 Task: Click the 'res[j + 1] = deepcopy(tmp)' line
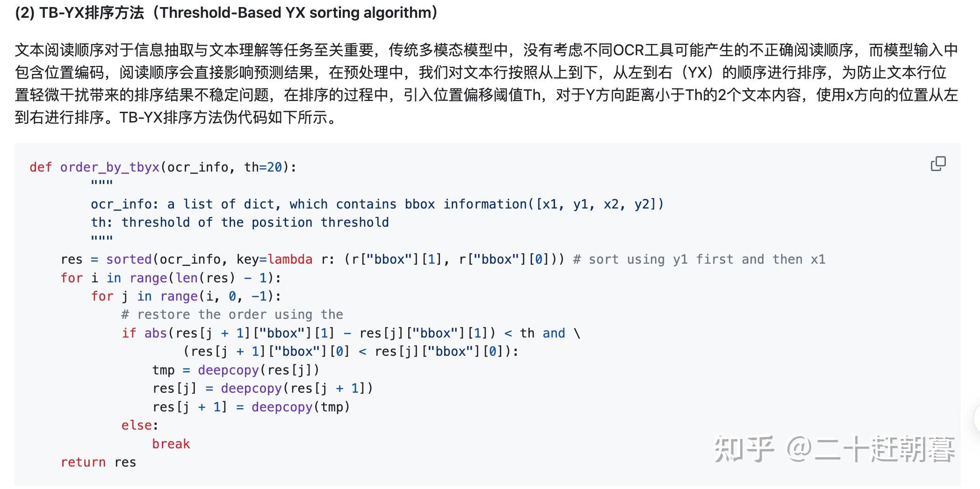pyautogui.click(x=251, y=407)
